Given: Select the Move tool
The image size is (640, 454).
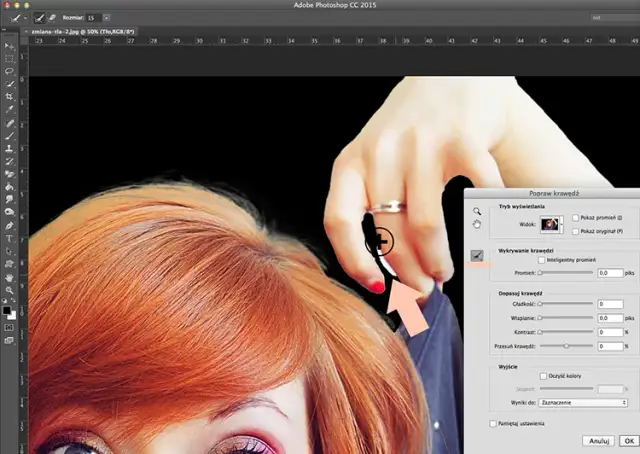Looking at the screenshot, I should click(9, 46).
